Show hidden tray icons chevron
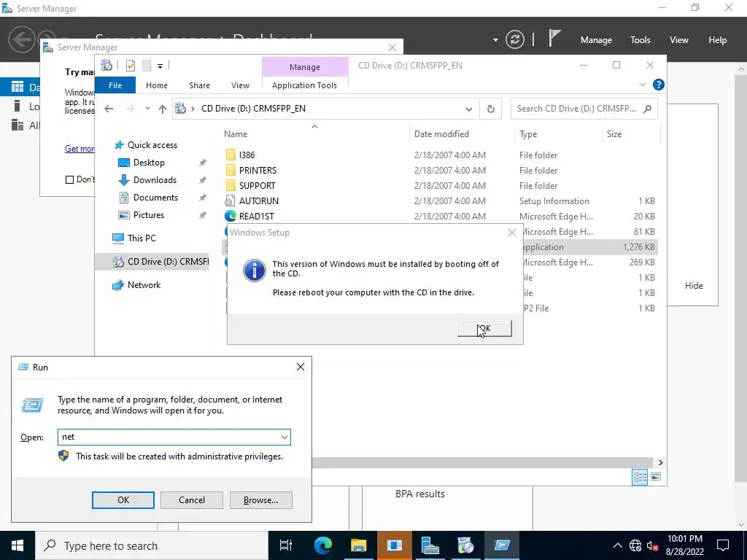 (x=617, y=545)
